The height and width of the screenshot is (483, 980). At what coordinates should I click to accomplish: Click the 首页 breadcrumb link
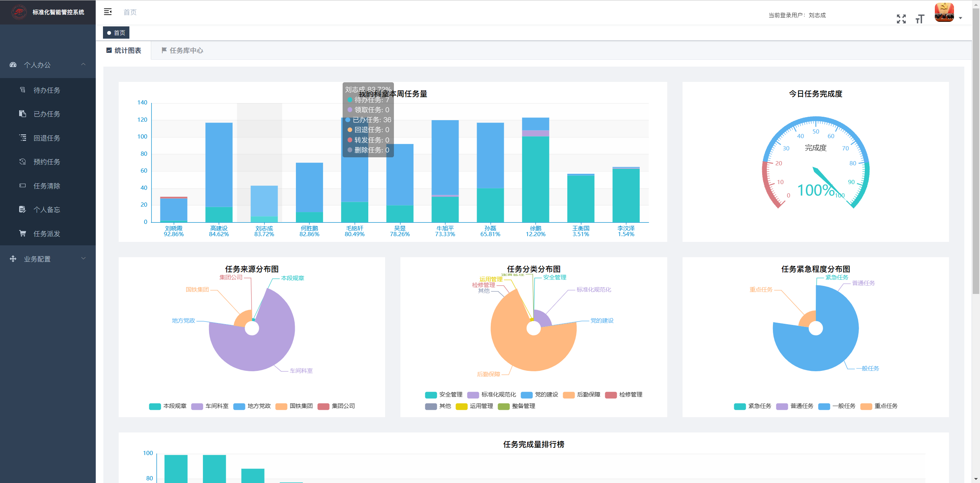pyautogui.click(x=130, y=12)
